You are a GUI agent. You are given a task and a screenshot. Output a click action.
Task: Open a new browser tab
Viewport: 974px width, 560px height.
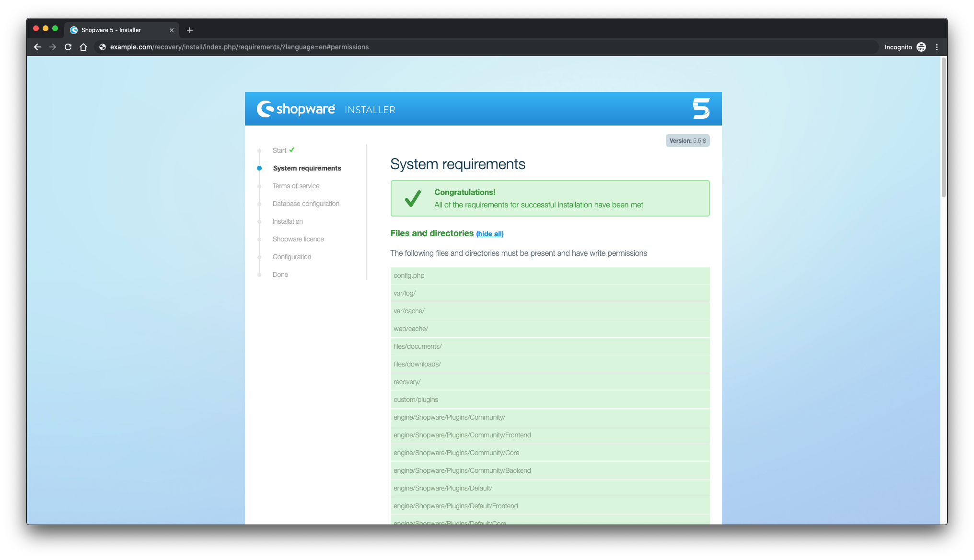pyautogui.click(x=189, y=30)
